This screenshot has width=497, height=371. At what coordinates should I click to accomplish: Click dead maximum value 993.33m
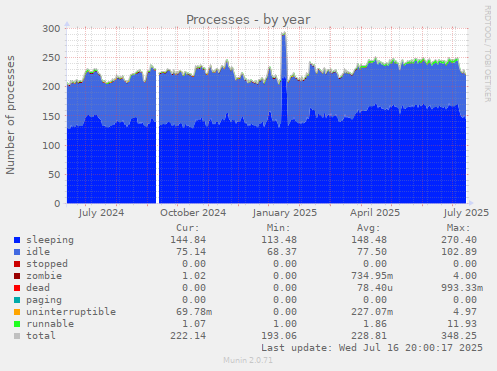[462, 288]
